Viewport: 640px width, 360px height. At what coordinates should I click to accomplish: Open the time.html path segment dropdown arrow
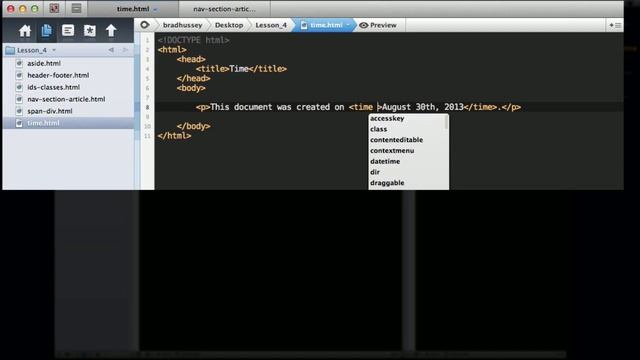348,25
